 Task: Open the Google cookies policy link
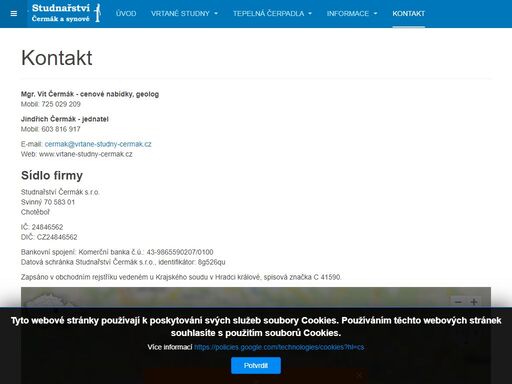[279, 347]
